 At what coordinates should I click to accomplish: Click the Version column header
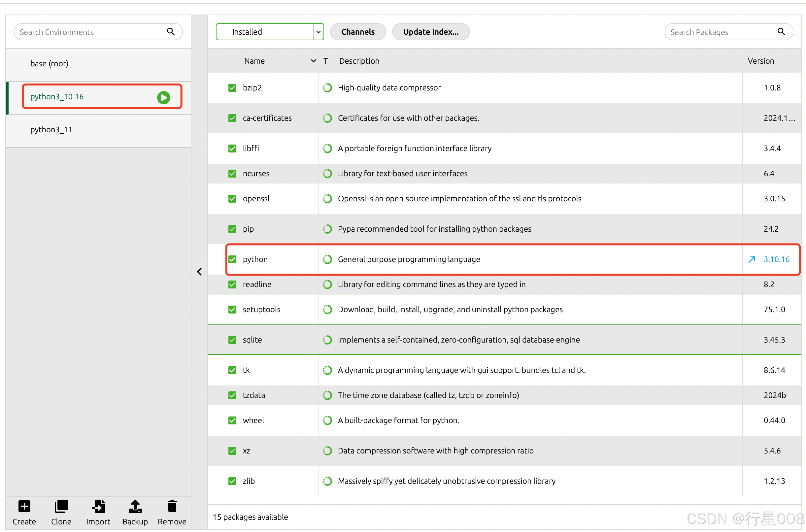coord(760,61)
